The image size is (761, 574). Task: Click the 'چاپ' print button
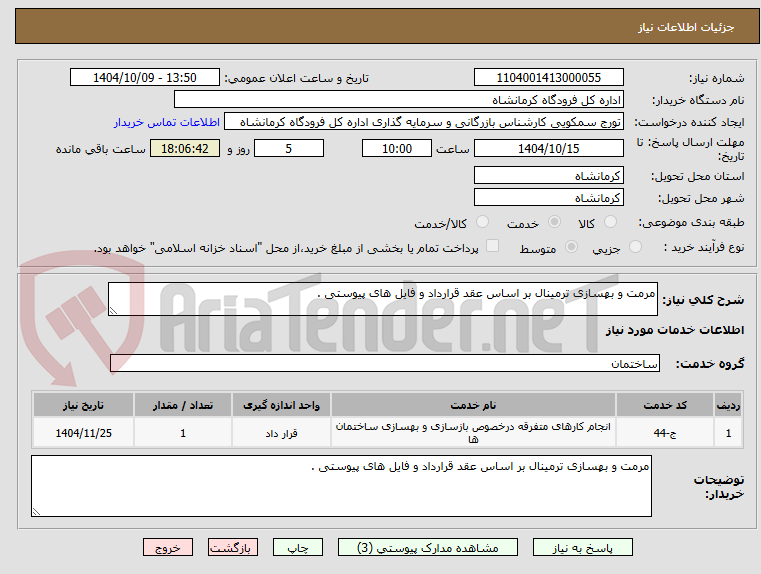click(x=298, y=547)
